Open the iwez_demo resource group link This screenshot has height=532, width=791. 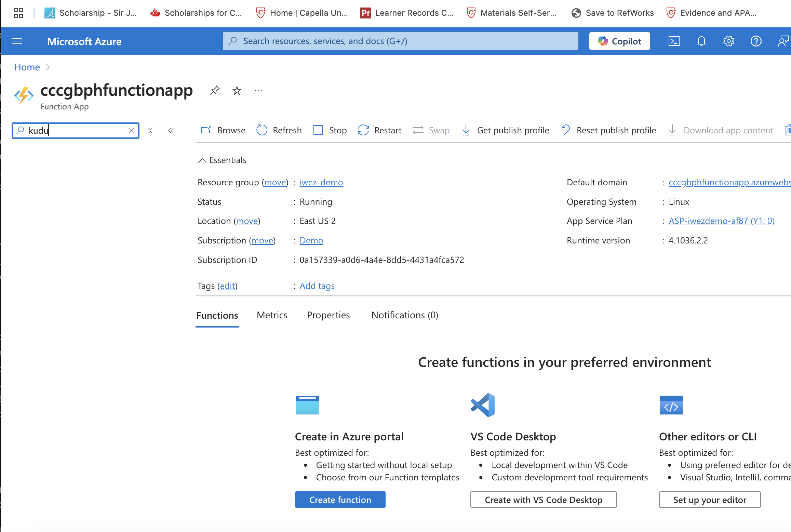(x=321, y=182)
